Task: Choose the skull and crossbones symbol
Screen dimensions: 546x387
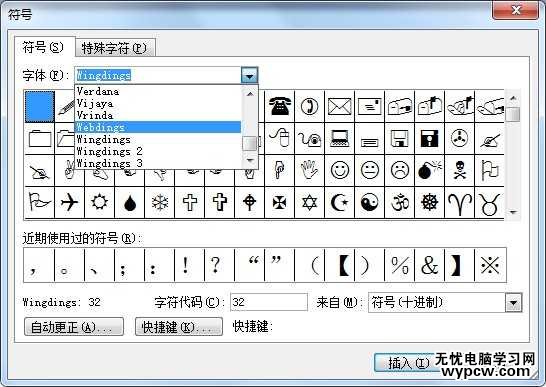Action: pyautogui.click(x=459, y=170)
